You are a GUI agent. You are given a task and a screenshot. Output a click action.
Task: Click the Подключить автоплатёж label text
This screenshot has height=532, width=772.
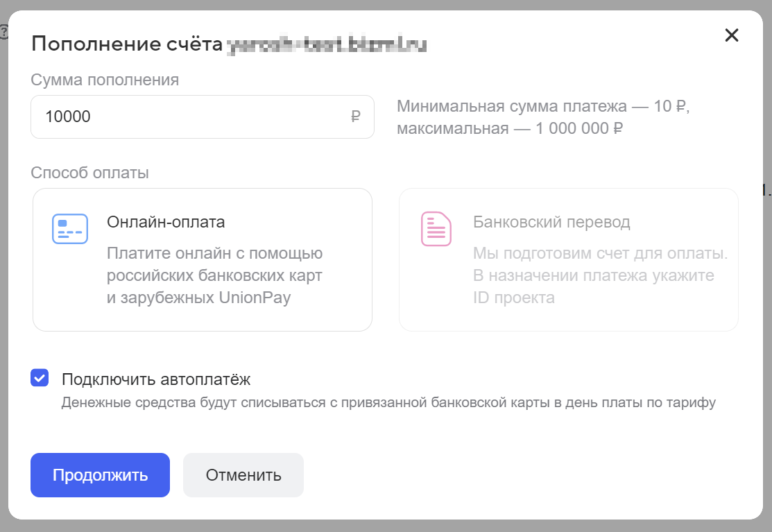156,379
